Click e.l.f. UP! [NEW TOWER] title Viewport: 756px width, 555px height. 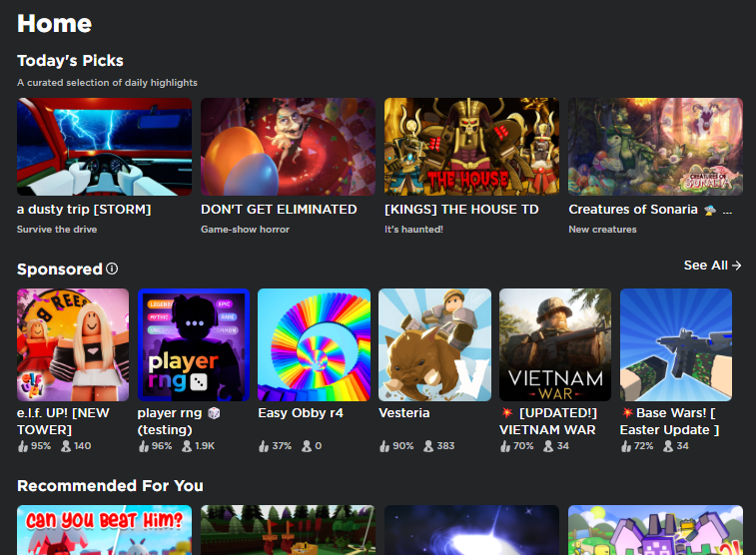click(x=63, y=421)
